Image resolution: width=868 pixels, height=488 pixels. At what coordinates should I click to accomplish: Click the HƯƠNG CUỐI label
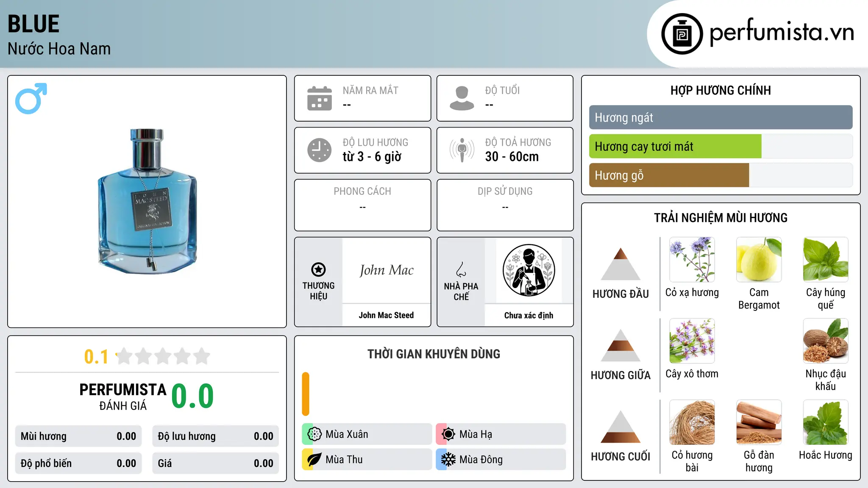620,457
